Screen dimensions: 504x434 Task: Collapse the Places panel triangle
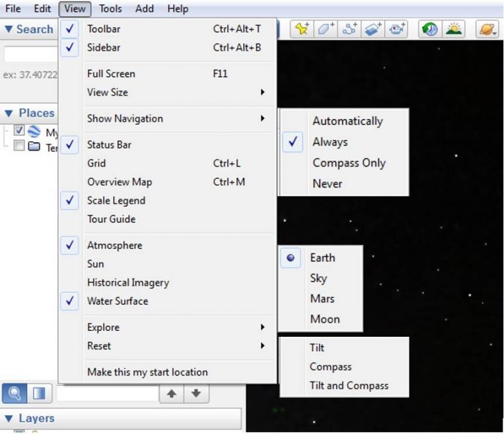tap(9, 113)
